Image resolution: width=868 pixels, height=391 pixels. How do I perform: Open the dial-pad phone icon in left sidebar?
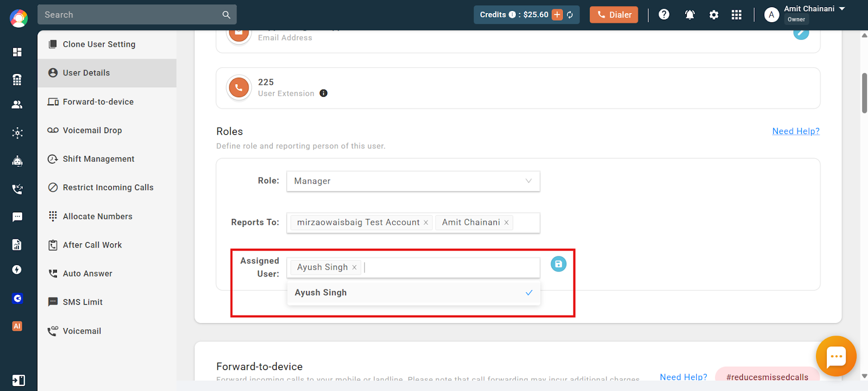[17, 79]
